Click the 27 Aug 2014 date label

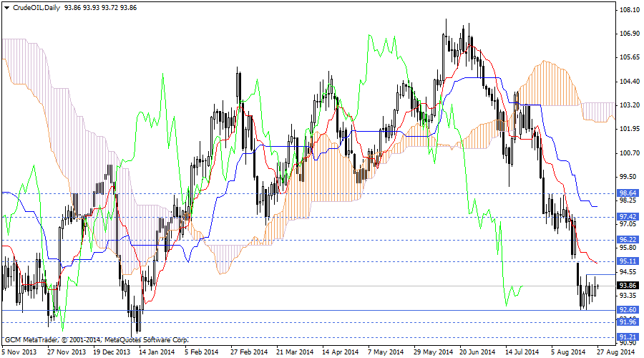click(x=615, y=352)
